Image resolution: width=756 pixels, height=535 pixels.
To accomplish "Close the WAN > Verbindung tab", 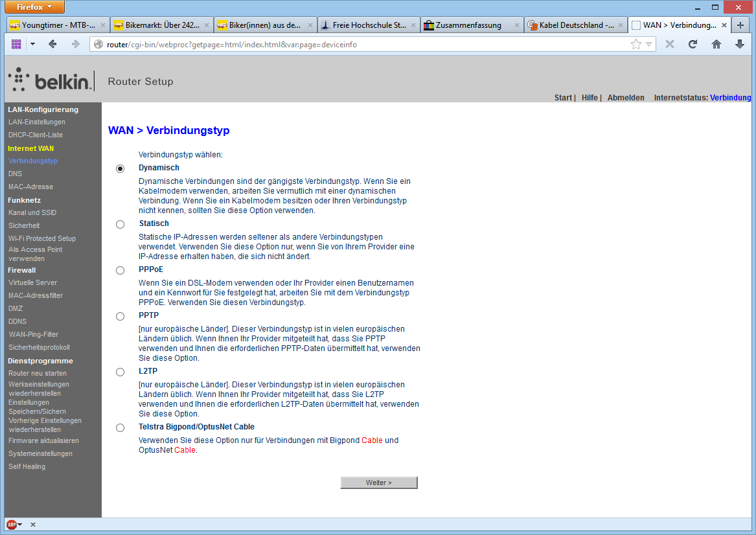I will tap(724, 25).
